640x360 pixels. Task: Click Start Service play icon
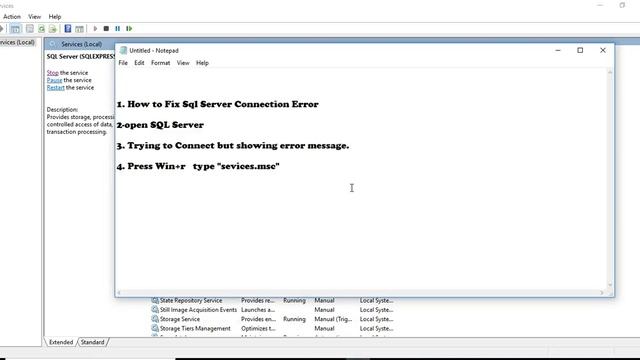point(95,29)
